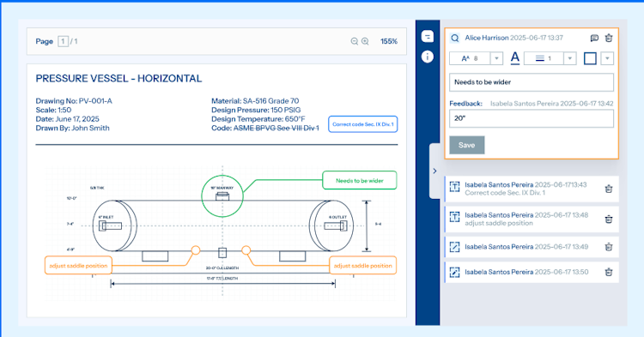The width and height of the screenshot is (644, 337).
Task: Click the page number input box
Action: 63,41
